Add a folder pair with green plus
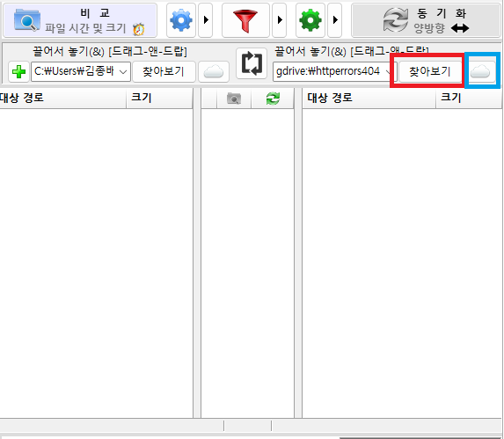Image resolution: width=504 pixels, height=439 pixels. click(x=18, y=71)
